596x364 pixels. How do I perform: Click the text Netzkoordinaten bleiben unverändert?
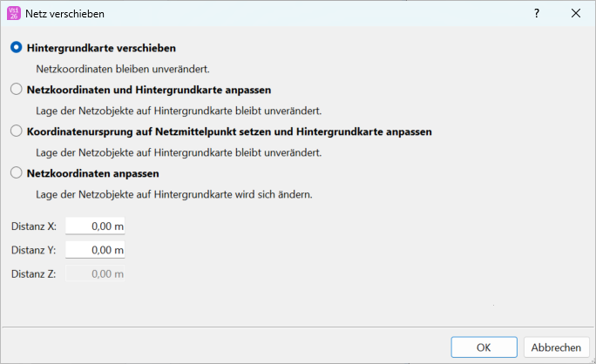pos(123,68)
